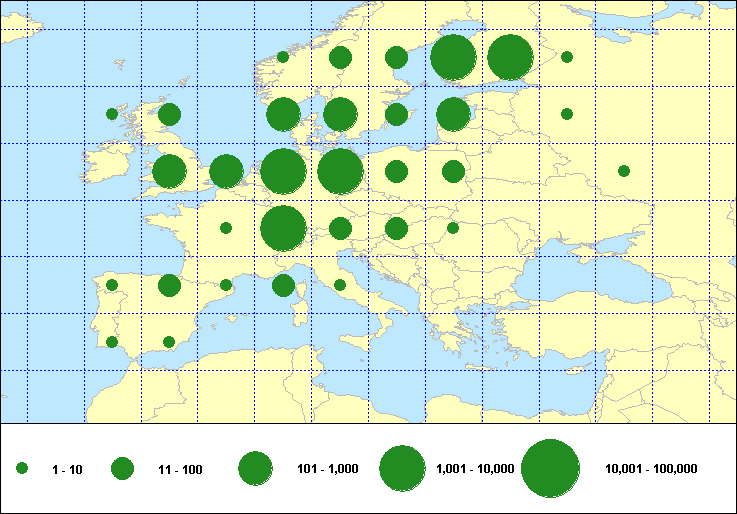The image size is (737, 514).
Task: Click the large circle over Switzerland
Action: click(283, 228)
